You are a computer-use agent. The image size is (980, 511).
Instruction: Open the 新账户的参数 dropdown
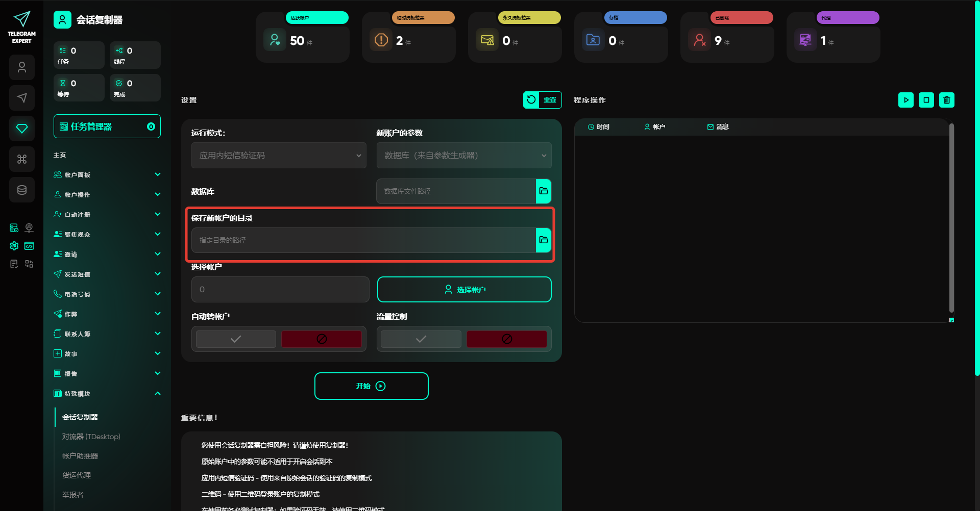tap(464, 156)
